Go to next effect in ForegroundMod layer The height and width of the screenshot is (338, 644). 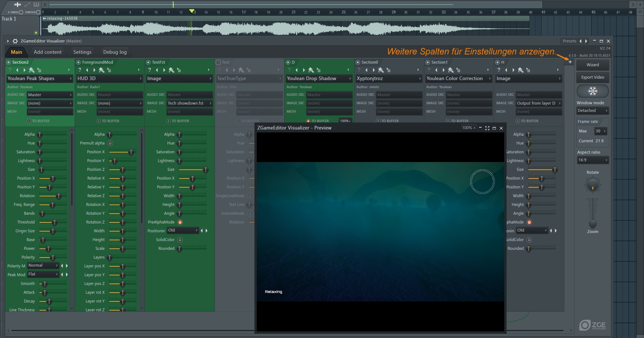(94, 70)
